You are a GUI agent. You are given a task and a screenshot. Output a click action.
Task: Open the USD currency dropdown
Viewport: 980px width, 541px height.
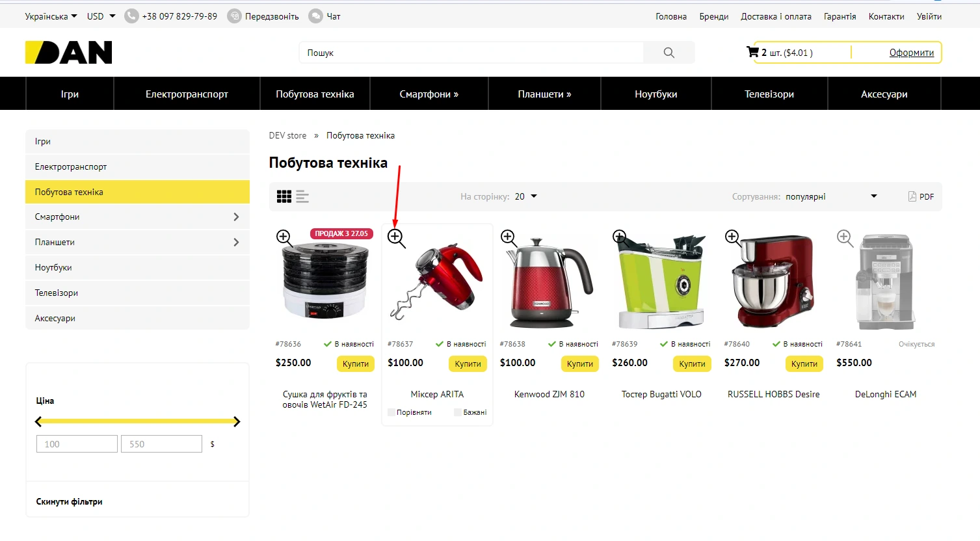(101, 16)
